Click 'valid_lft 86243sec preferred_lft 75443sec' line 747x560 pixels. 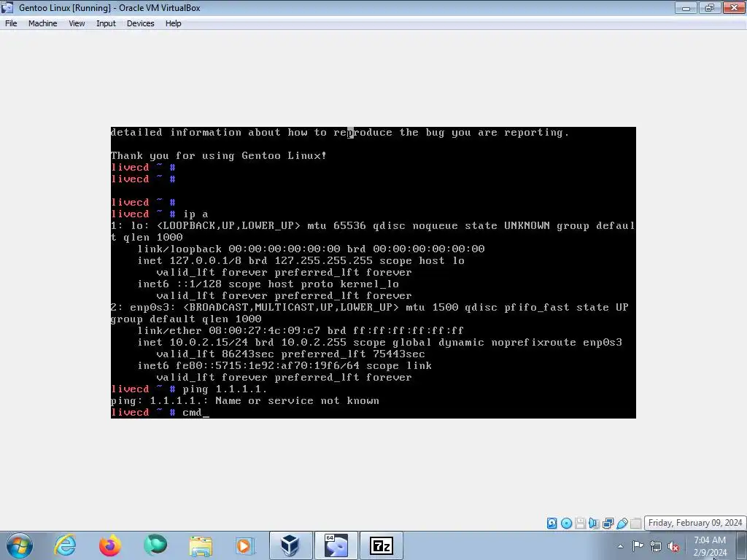click(290, 354)
